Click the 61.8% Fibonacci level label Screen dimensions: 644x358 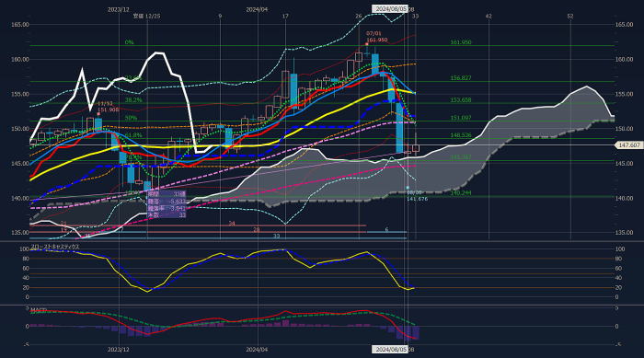tap(133, 134)
